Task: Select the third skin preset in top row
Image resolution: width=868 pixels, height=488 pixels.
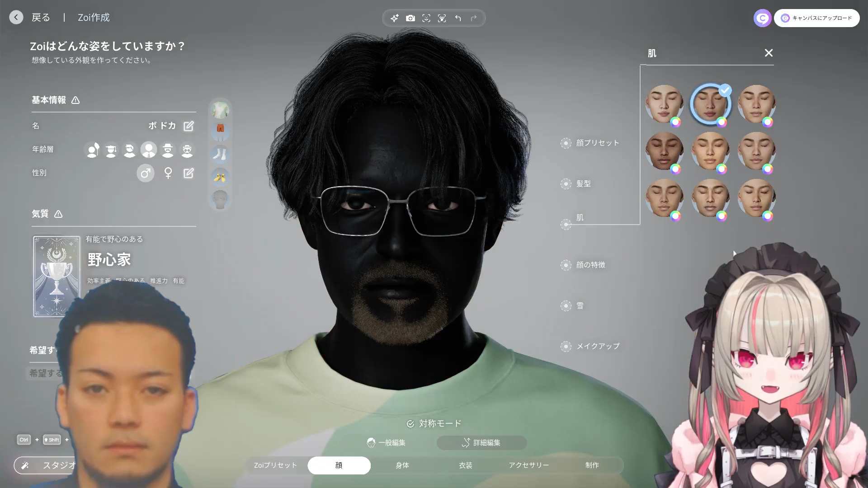Action: pos(756,104)
